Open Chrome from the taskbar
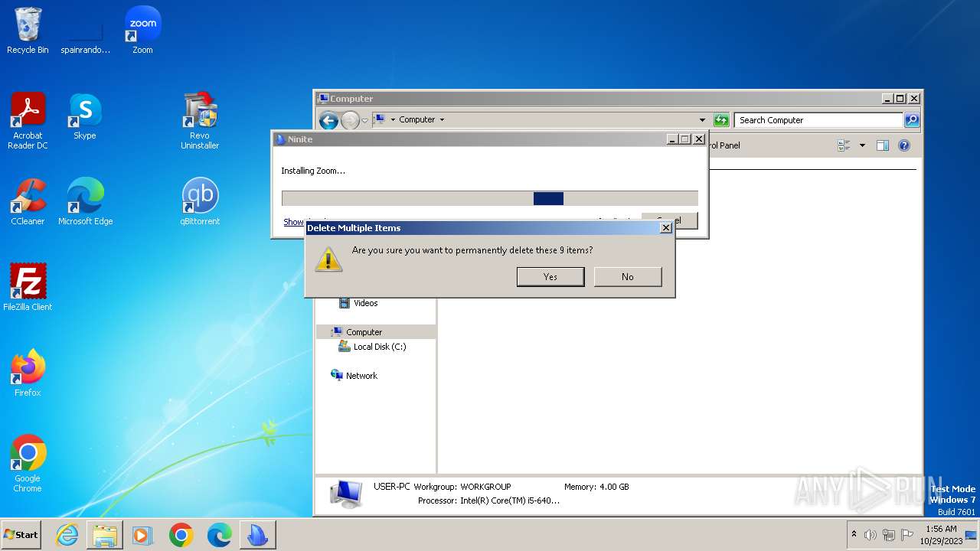The image size is (980, 551). [x=181, y=535]
